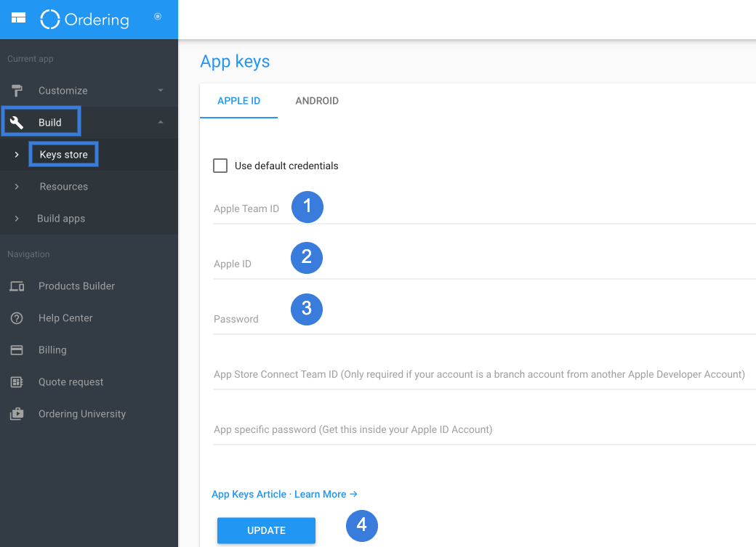Image resolution: width=756 pixels, height=547 pixels.
Task: Switch to the ANDROID tab
Action: click(317, 101)
